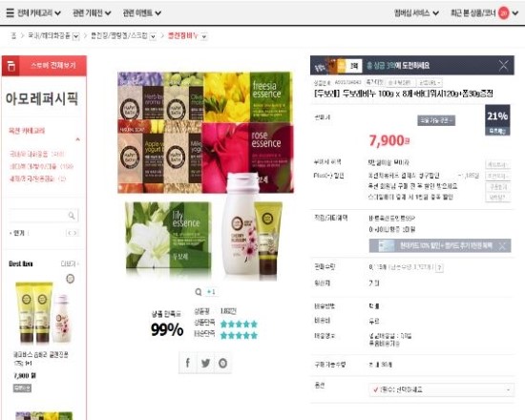Click the red checkmark in option box
This screenshot has width=525, height=420.
pyautogui.click(x=376, y=389)
